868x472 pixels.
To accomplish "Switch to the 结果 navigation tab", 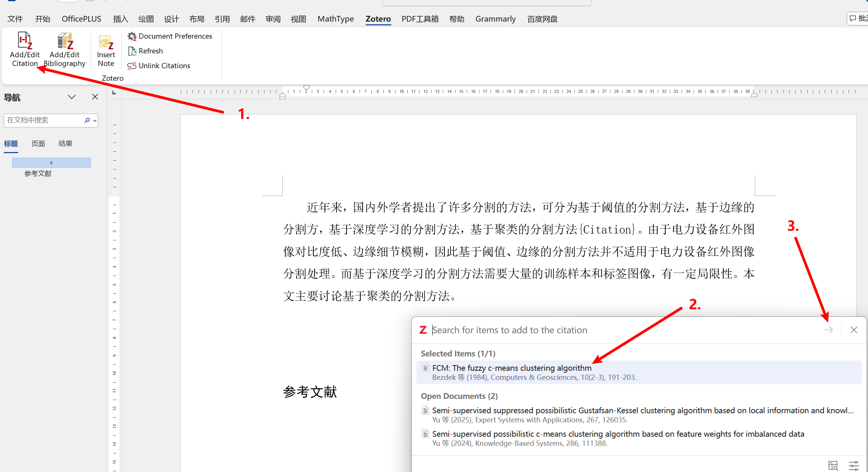I will (x=65, y=144).
